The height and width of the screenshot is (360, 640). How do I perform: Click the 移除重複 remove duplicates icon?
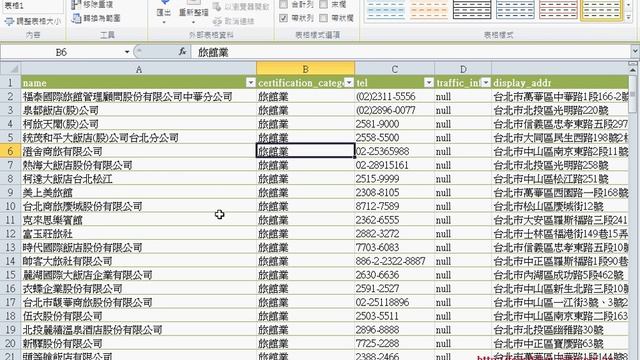(x=76, y=4)
